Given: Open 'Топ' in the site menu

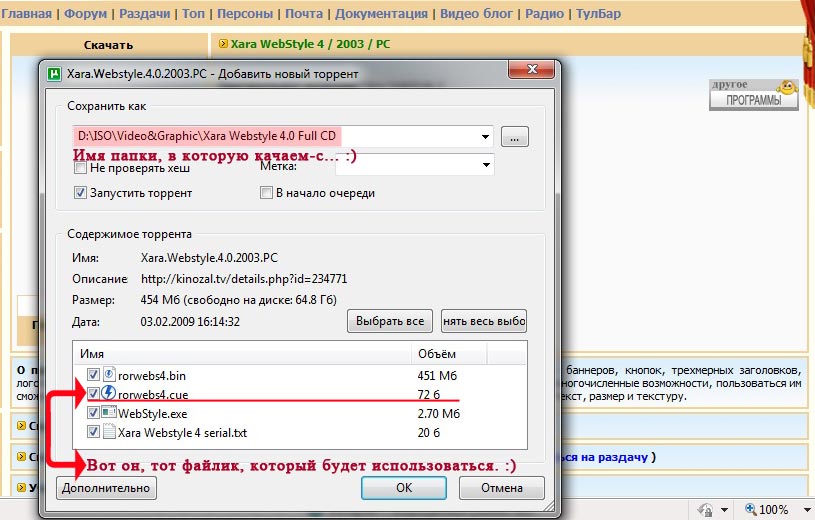Looking at the screenshot, I should click(193, 14).
